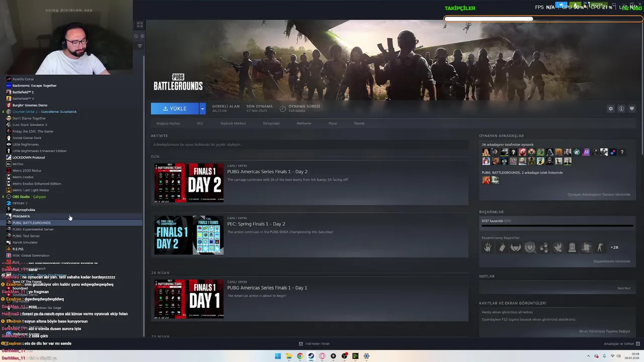This screenshot has width=644, height=362.
Task: Click İndirmeleri Yönet at bottom
Action: pyautogui.click(x=317, y=344)
